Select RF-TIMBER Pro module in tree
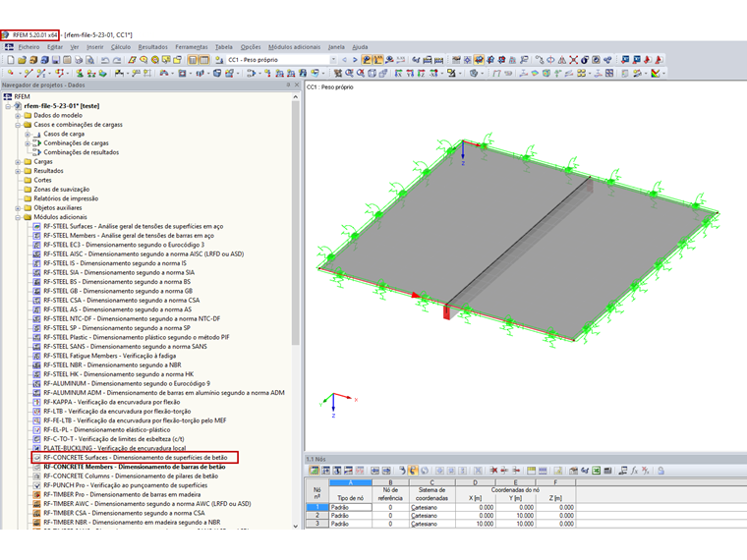 122,494
